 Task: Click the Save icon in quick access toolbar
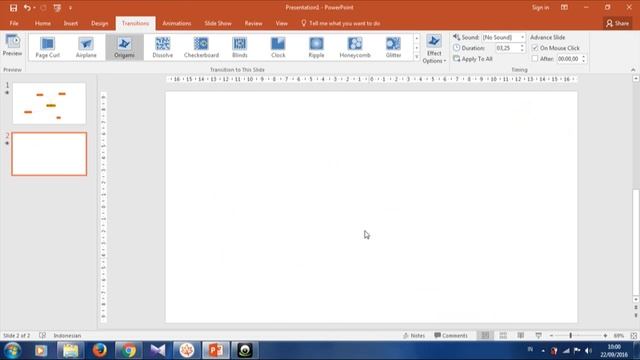pos(13,8)
